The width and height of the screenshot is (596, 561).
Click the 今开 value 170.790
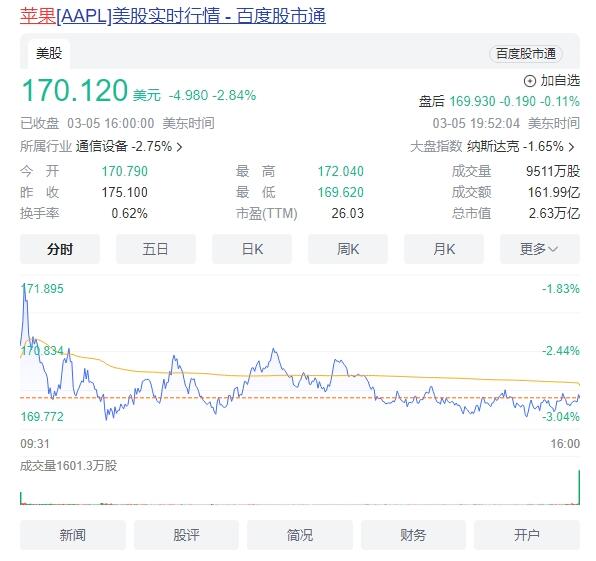(x=125, y=171)
